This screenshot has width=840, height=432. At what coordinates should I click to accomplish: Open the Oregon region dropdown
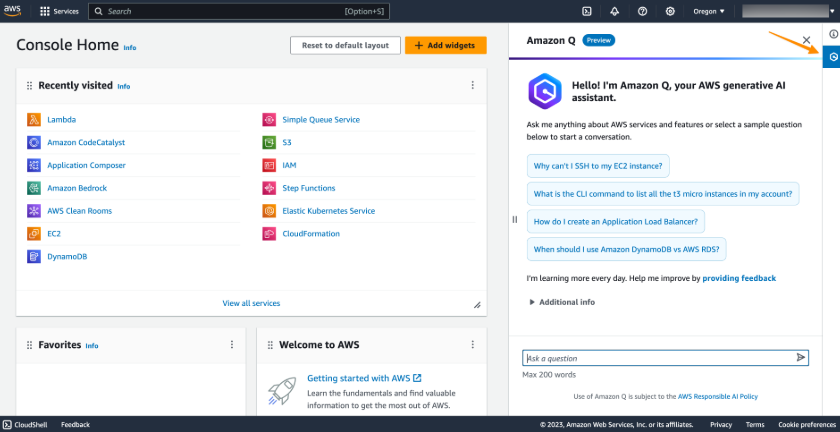(x=709, y=11)
